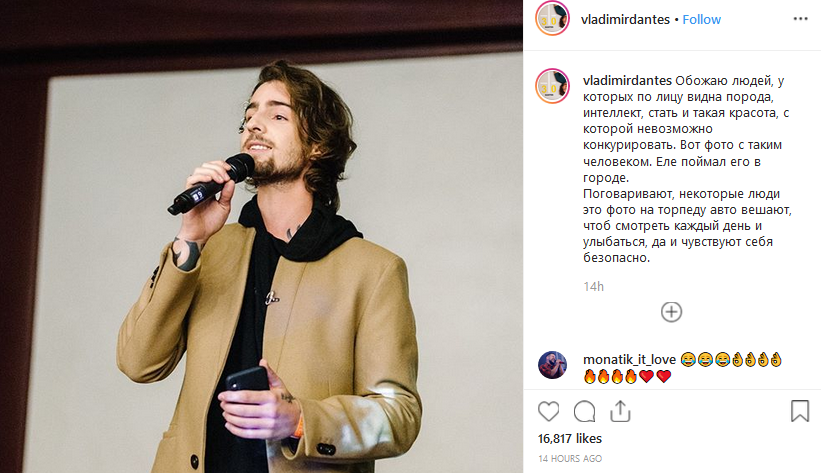The width and height of the screenshot is (821, 473).
Task: Open the 14 HOURS AGO timestamp link
Action: point(570,458)
